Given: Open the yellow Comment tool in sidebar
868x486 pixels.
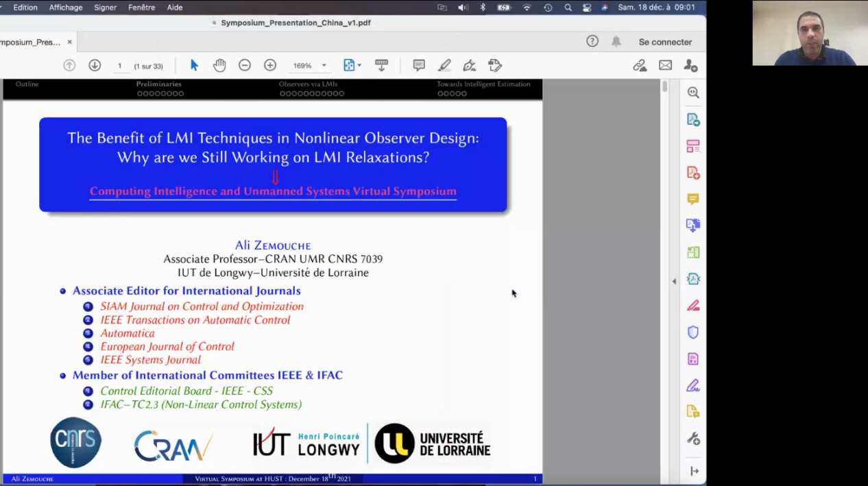Looking at the screenshot, I should (x=693, y=199).
